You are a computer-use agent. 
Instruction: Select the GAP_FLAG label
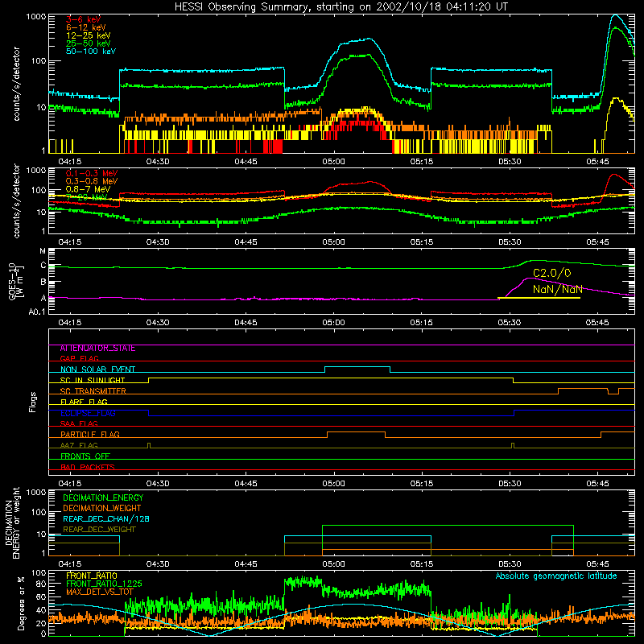point(79,358)
